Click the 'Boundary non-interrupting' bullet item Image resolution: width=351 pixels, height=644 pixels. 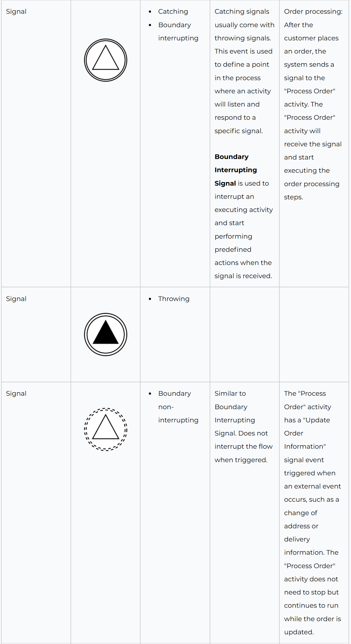[x=178, y=407]
